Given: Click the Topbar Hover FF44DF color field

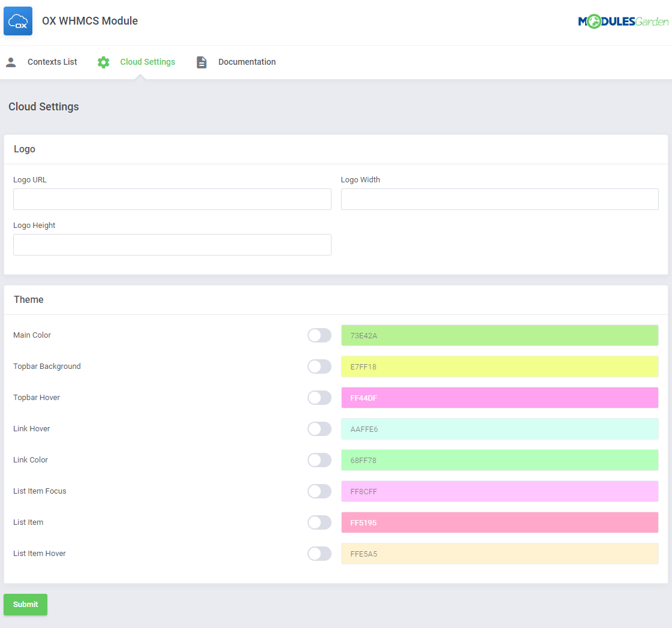Looking at the screenshot, I should (x=500, y=398).
